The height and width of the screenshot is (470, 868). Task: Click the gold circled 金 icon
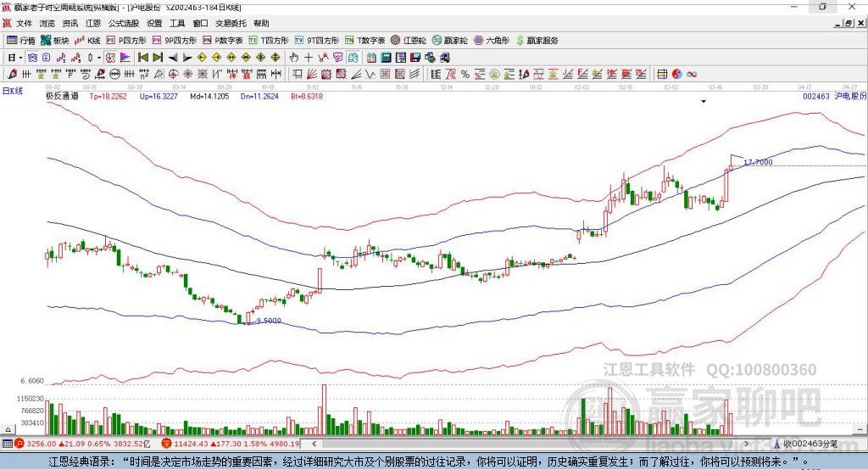pyautogui.click(x=494, y=75)
